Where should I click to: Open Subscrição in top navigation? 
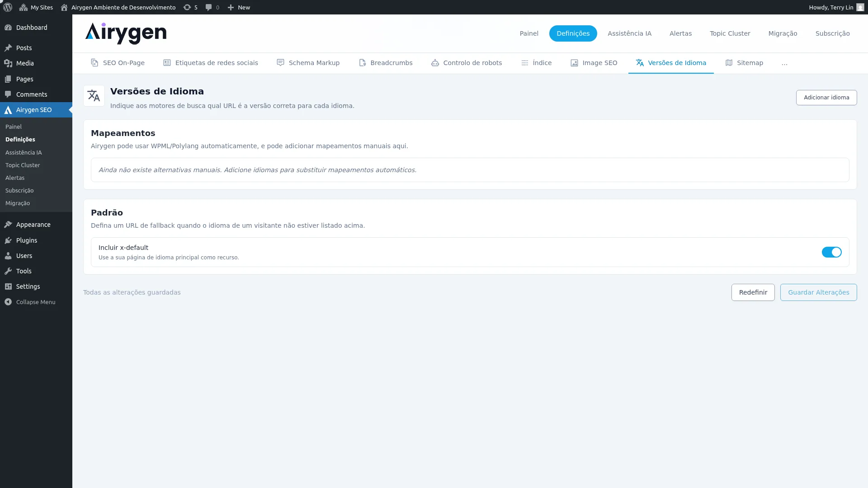click(x=832, y=33)
